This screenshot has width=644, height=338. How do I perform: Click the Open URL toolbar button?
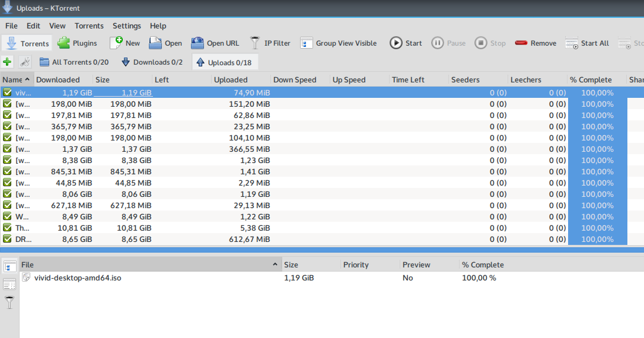click(x=215, y=43)
